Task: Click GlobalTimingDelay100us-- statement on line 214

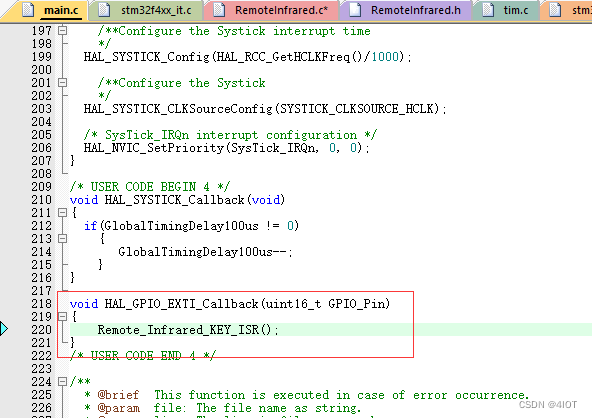Action: pyautogui.click(x=205, y=252)
